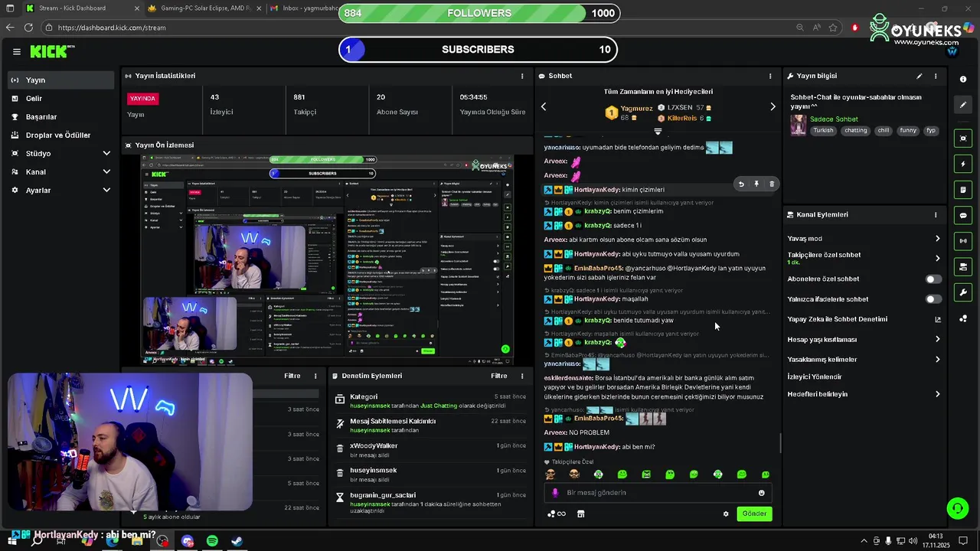Click the emoji picker in message box

tap(761, 493)
